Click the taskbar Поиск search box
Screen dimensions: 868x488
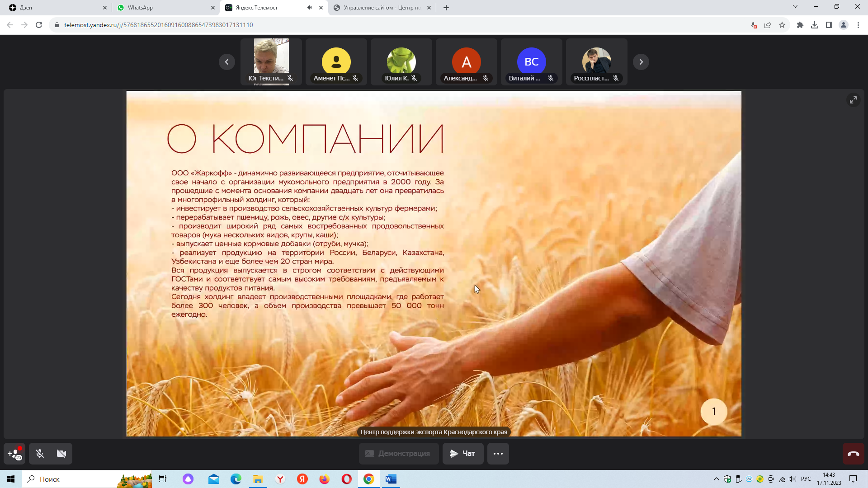pos(87,479)
